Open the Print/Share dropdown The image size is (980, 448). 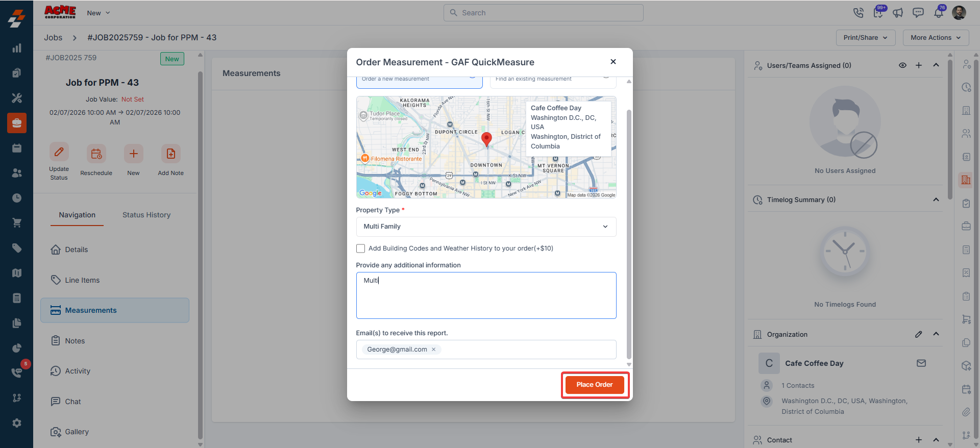tap(866, 38)
